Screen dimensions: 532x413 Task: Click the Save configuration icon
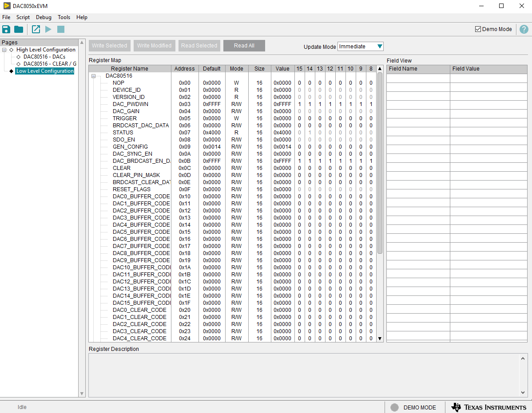coord(6,29)
